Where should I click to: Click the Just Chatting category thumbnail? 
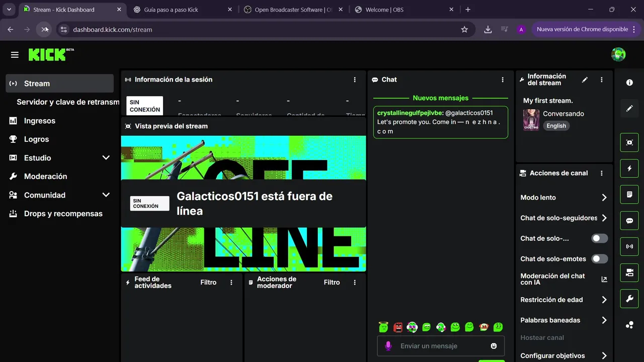coord(531,120)
